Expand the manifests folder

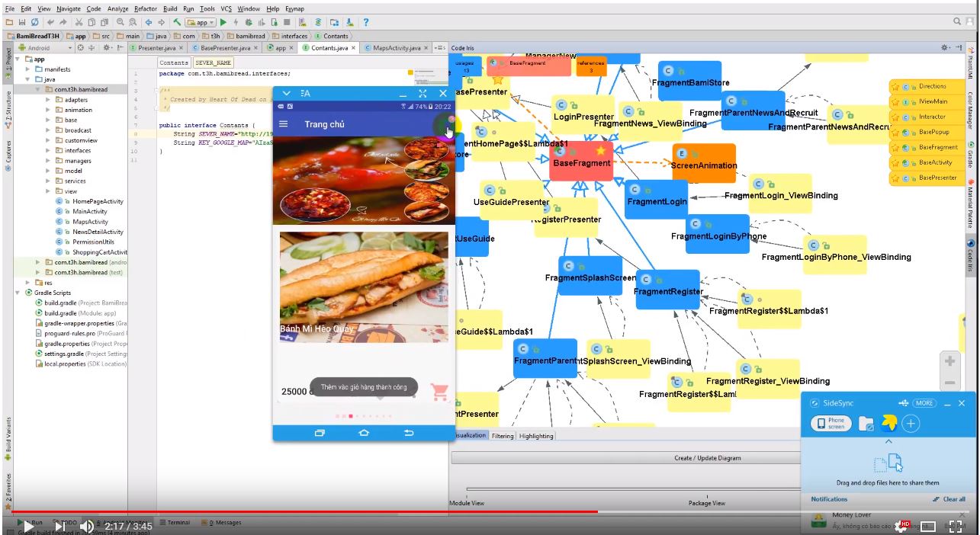(28, 69)
